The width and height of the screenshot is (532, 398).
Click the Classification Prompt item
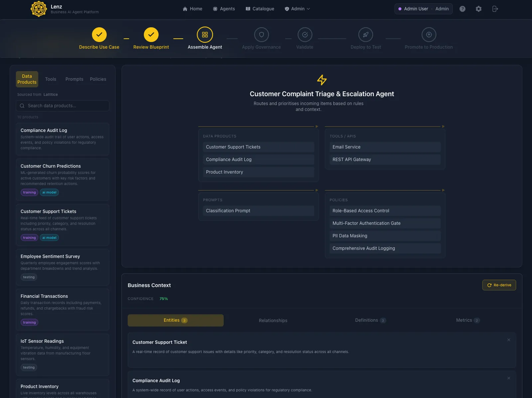click(258, 211)
